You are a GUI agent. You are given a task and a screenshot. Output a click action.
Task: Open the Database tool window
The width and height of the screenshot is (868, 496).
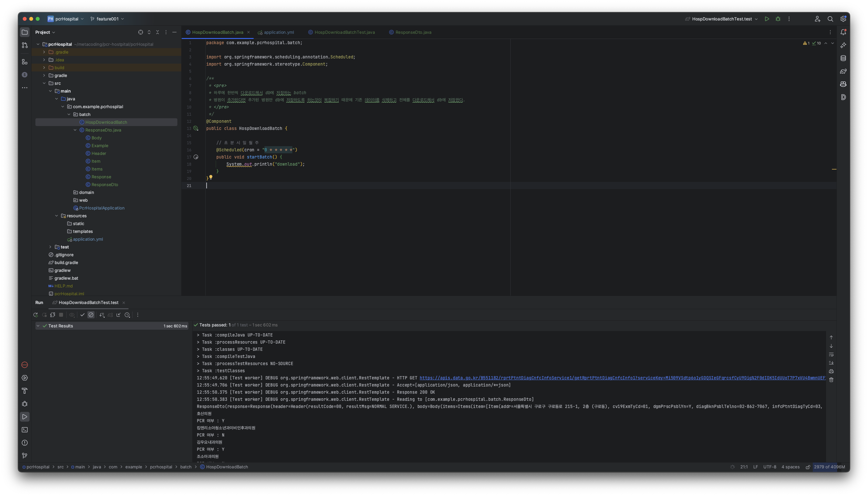pos(843,58)
